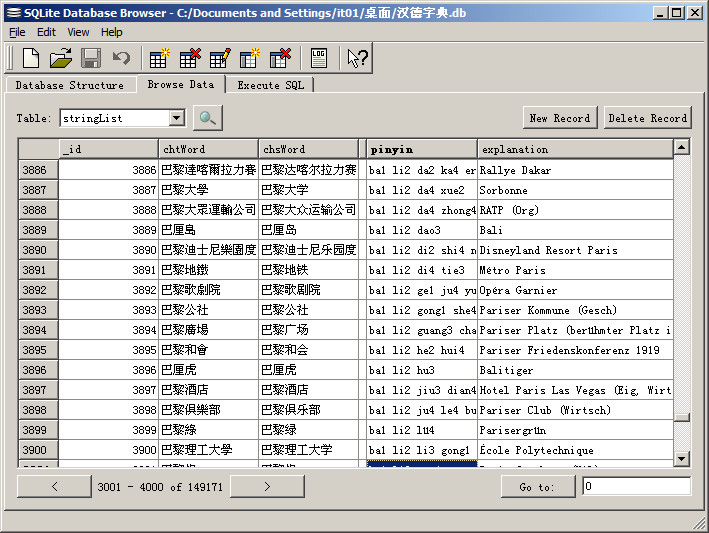Open the SQL log window icon

(319, 58)
